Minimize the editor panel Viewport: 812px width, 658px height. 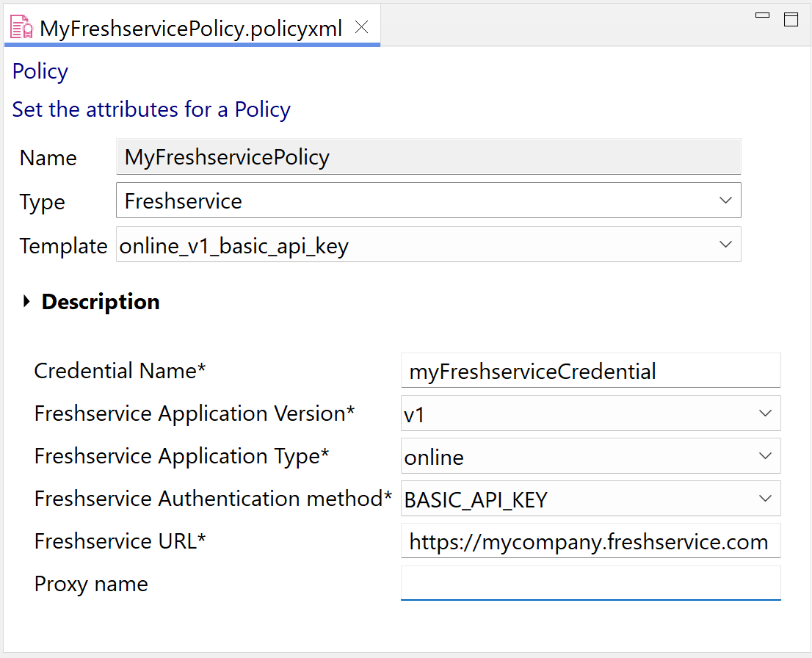[x=762, y=15]
